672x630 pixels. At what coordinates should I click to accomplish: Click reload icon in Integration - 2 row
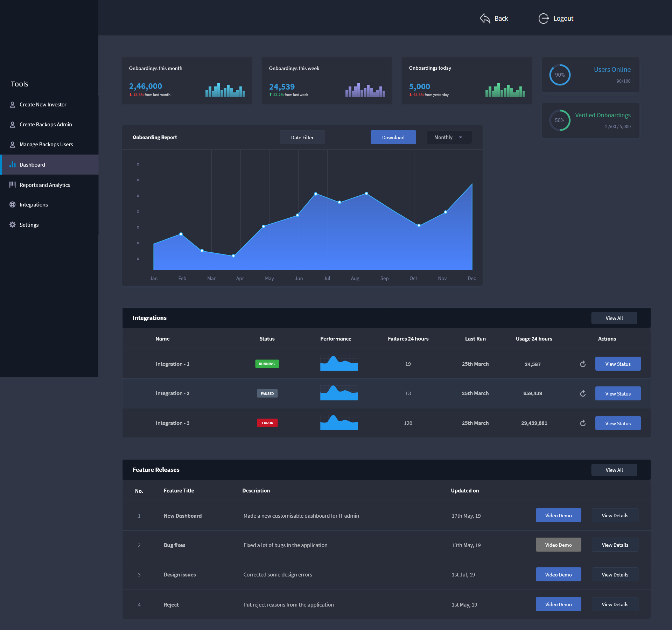pyautogui.click(x=583, y=393)
